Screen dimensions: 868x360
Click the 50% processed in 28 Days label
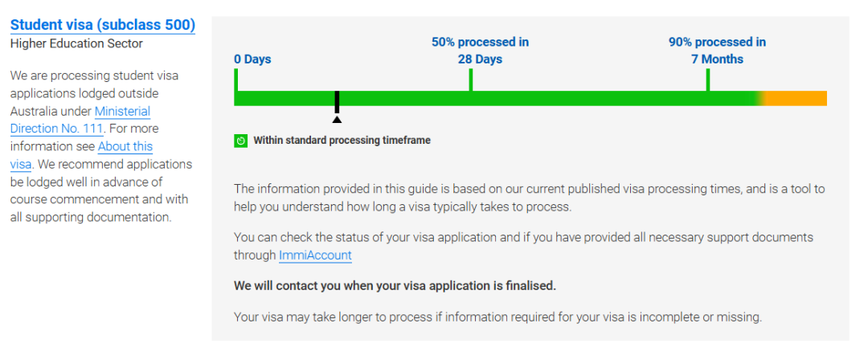tap(480, 51)
